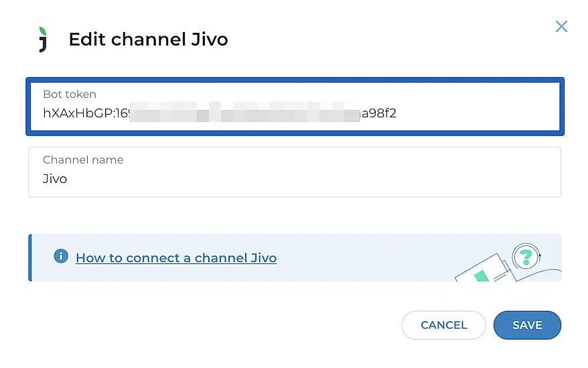
Task: Focus the Channel name input field
Action: pos(295,179)
